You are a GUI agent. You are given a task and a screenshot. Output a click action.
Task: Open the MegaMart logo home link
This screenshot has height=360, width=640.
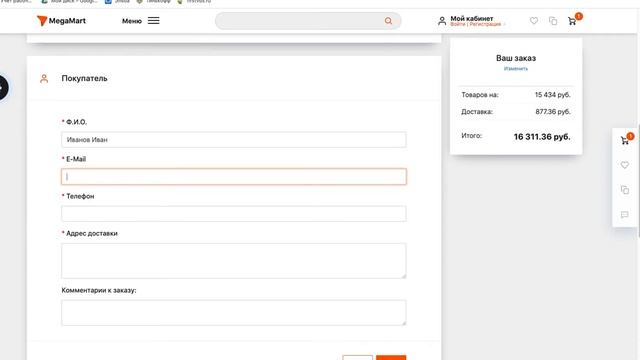[x=61, y=20]
